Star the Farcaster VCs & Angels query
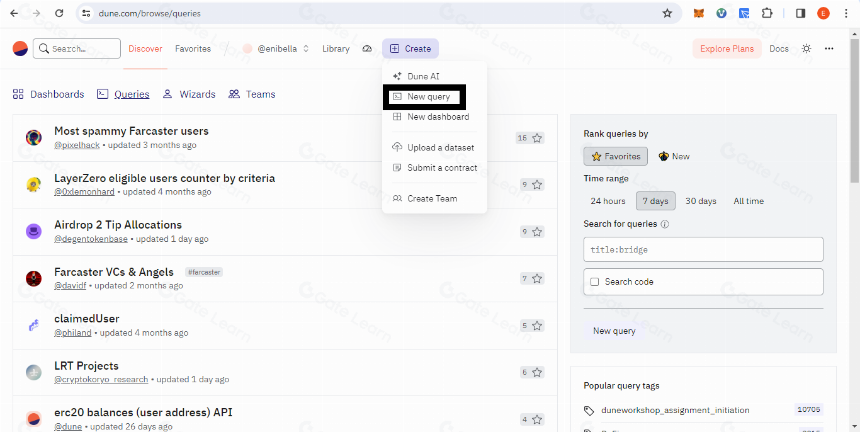The height and width of the screenshot is (432, 860). [538, 278]
